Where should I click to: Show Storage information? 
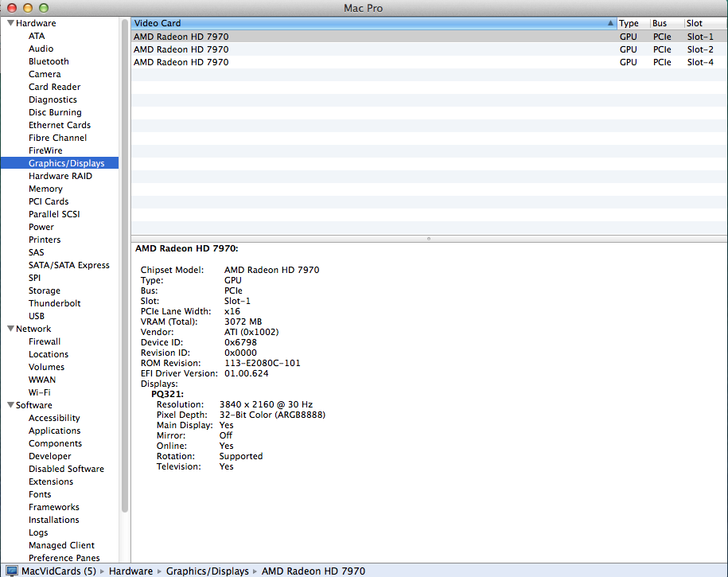pos(45,290)
